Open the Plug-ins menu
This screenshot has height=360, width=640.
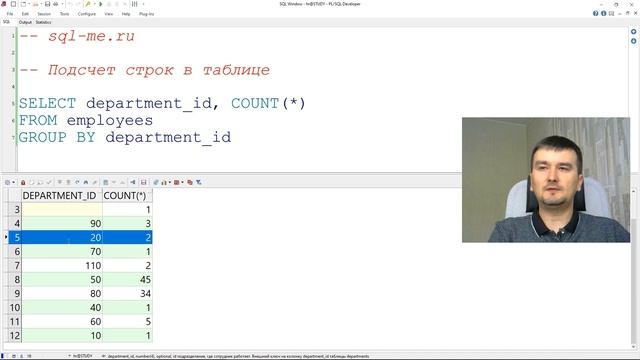pyautogui.click(x=147, y=14)
